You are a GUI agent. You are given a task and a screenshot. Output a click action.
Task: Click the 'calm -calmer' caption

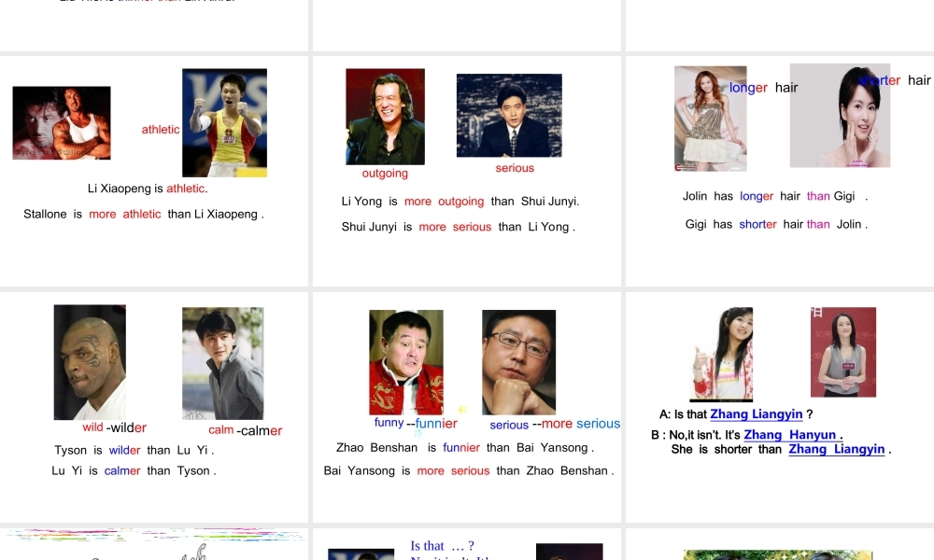coord(246,430)
